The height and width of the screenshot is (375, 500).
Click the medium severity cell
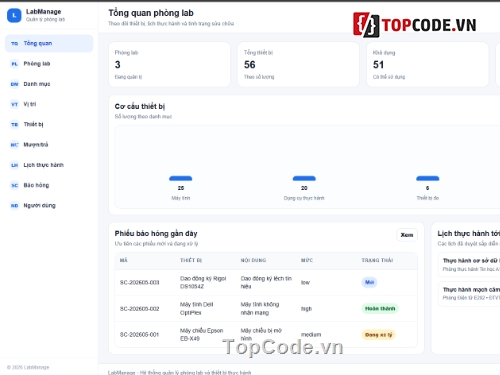[x=311, y=335]
